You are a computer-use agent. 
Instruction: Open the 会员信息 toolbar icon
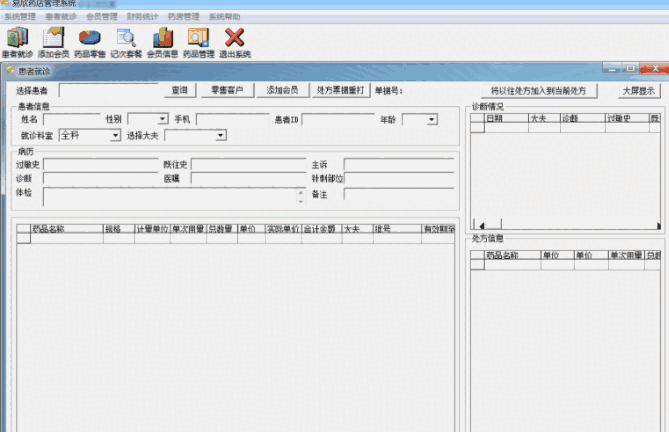[x=162, y=42]
